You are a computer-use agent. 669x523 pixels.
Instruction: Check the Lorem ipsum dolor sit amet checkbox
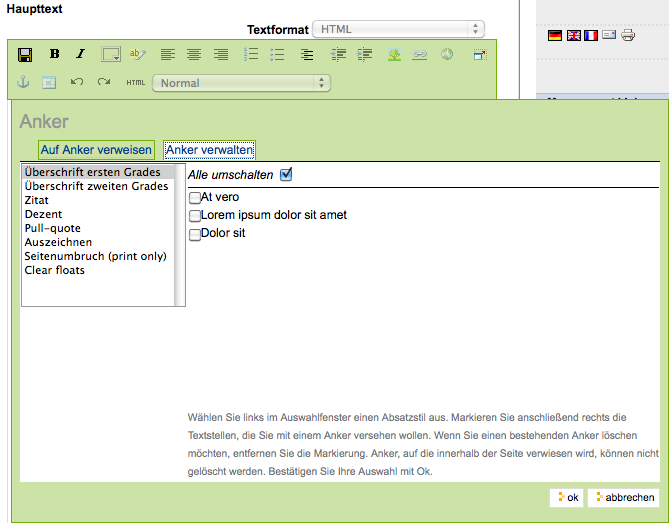[195, 215]
